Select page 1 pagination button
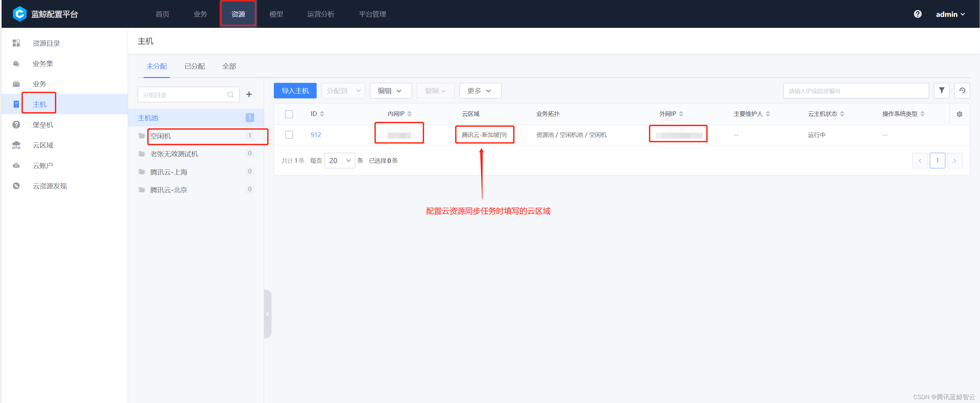The width and height of the screenshot is (980, 403). [937, 160]
